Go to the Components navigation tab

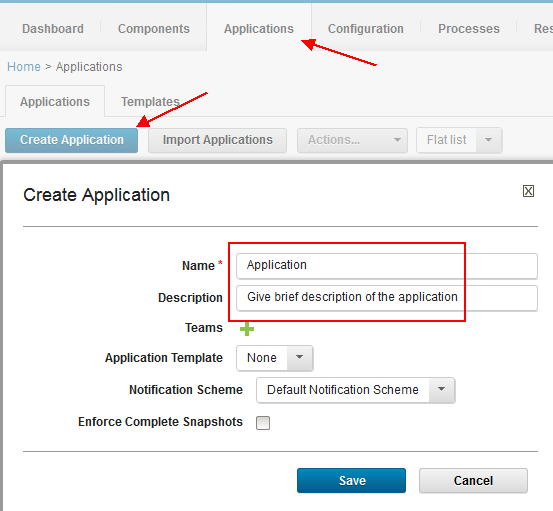(x=154, y=29)
